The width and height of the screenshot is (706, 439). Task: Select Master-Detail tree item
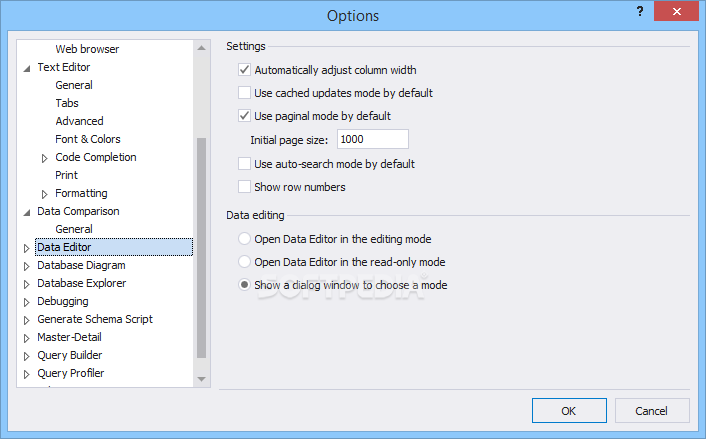pyautogui.click(x=69, y=337)
